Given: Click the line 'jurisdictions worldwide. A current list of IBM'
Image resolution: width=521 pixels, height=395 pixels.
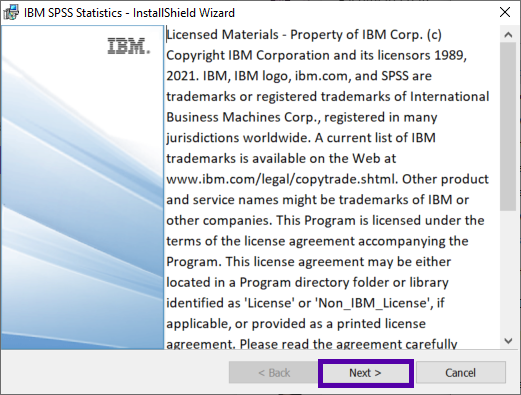Looking at the screenshot, I should point(301,138).
